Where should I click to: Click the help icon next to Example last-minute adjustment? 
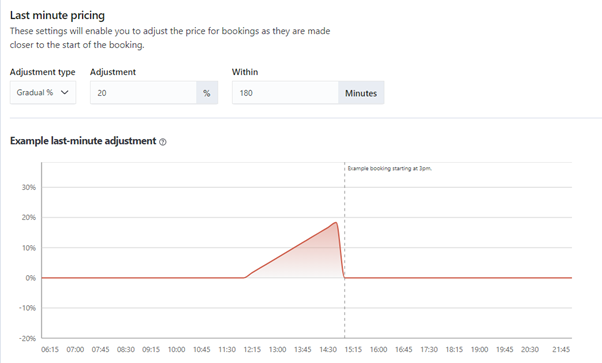pyautogui.click(x=163, y=142)
